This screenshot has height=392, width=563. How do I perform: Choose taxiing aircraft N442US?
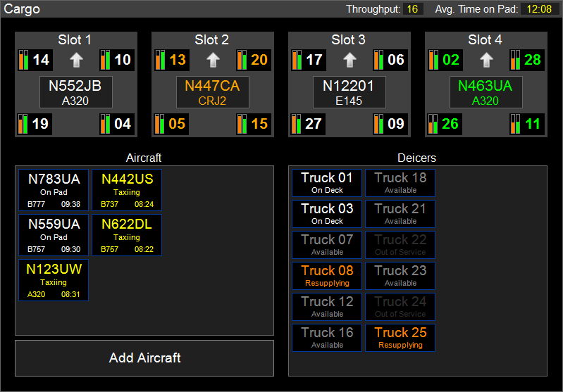(127, 190)
